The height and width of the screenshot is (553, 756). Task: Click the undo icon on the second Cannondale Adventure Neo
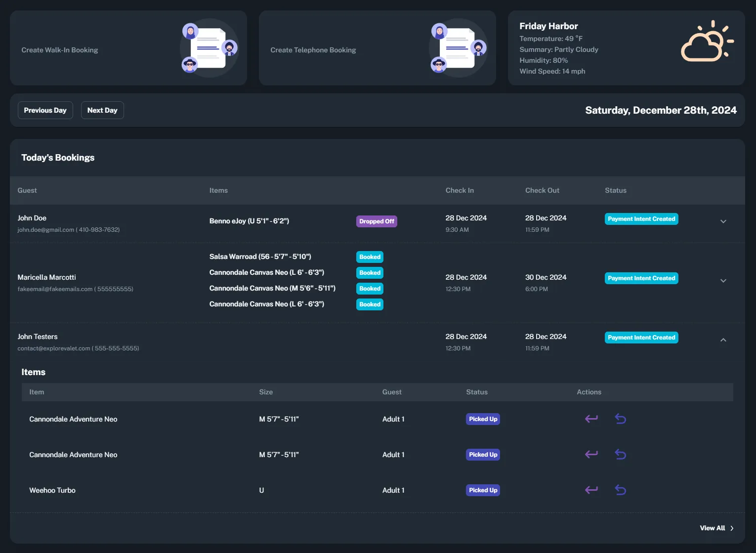click(621, 454)
